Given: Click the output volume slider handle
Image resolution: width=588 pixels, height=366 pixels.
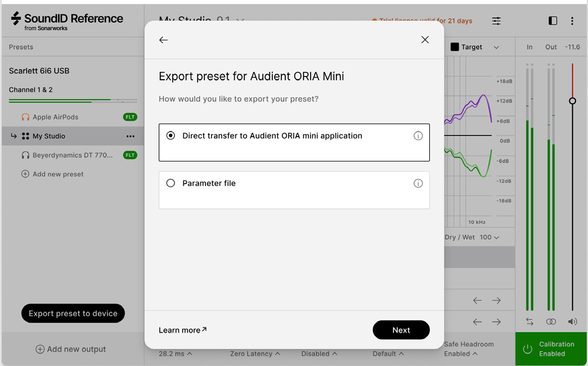Looking at the screenshot, I should 573,101.
